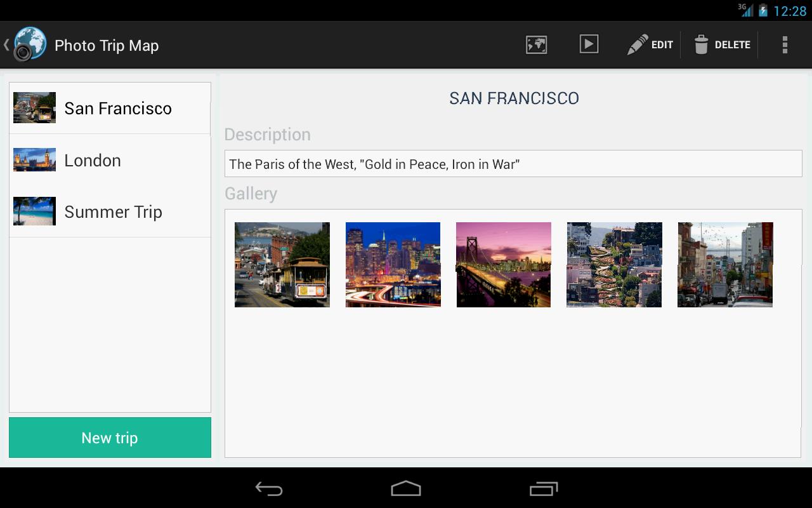Screen dimensions: 812x508
Task: Tap the Description section label
Action: click(x=267, y=135)
